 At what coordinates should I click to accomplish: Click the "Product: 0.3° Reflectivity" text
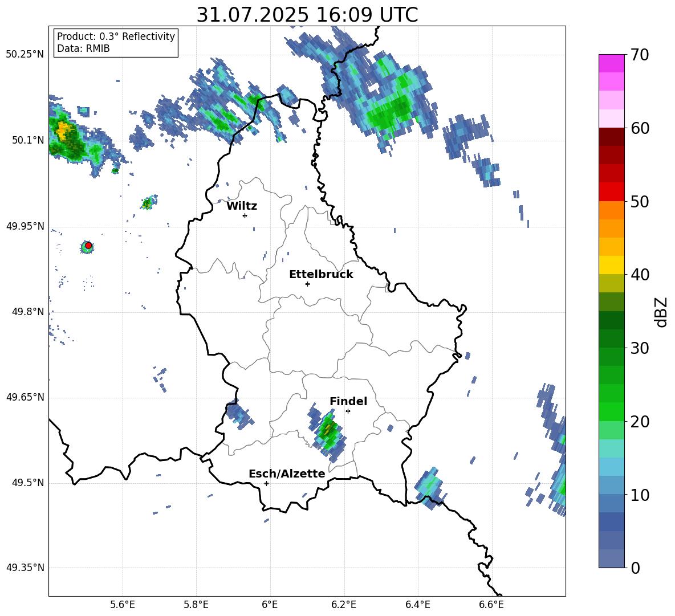(116, 36)
